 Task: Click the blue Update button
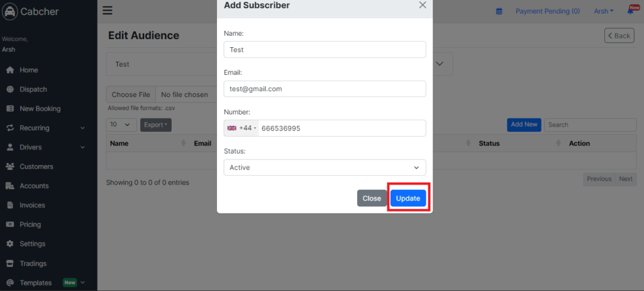408,198
